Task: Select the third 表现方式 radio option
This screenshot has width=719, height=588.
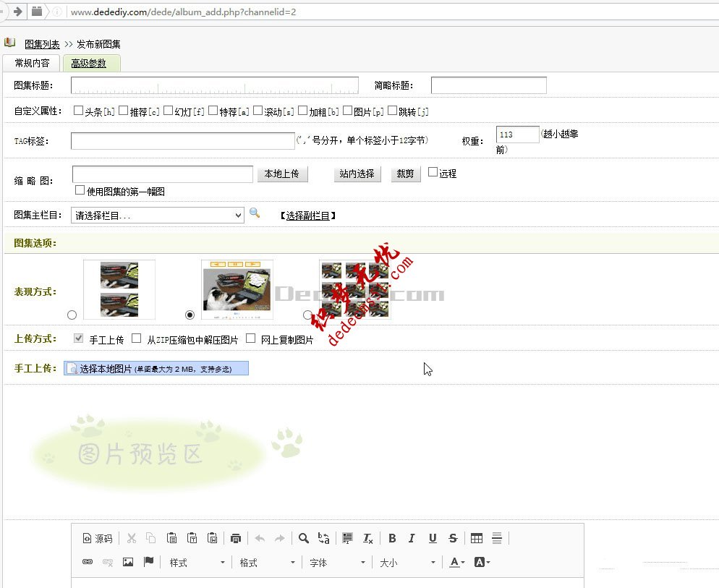Action: click(307, 315)
